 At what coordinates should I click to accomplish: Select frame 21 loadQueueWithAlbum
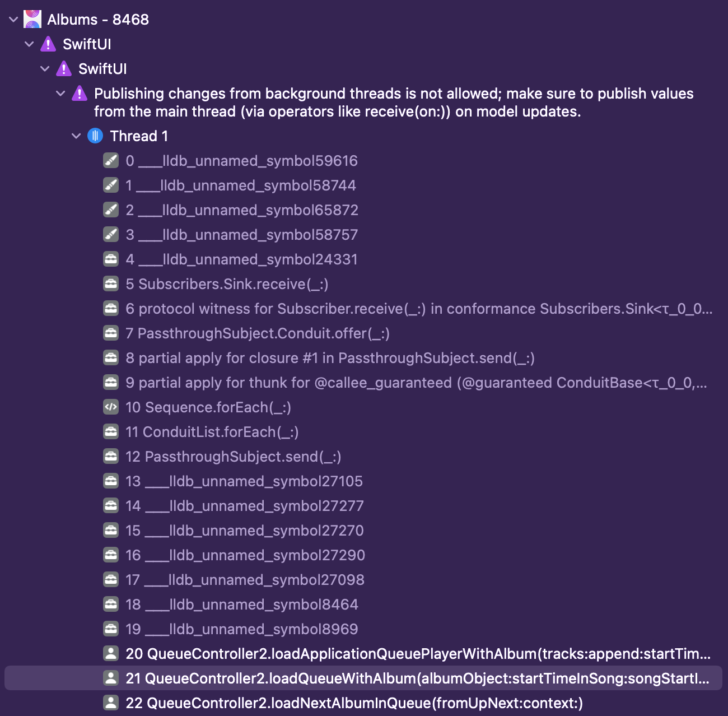point(417,678)
